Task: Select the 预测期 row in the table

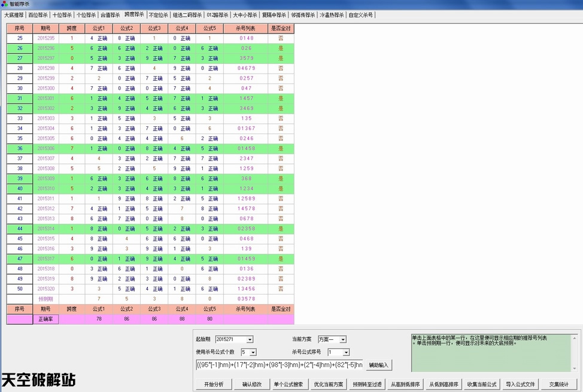Action: point(46,299)
